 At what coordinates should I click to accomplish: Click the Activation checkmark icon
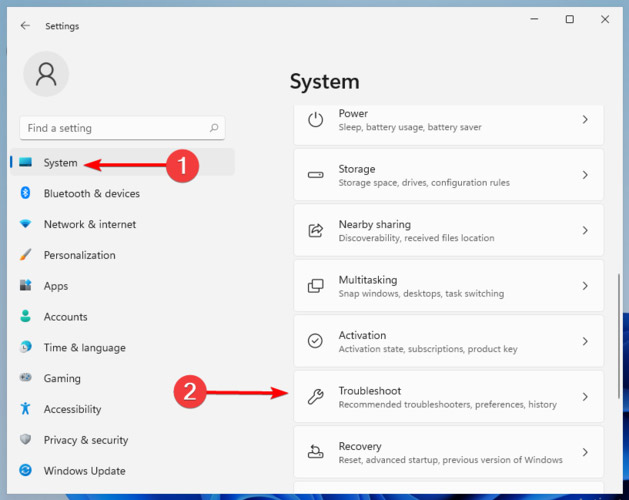pyautogui.click(x=315, y=341)
